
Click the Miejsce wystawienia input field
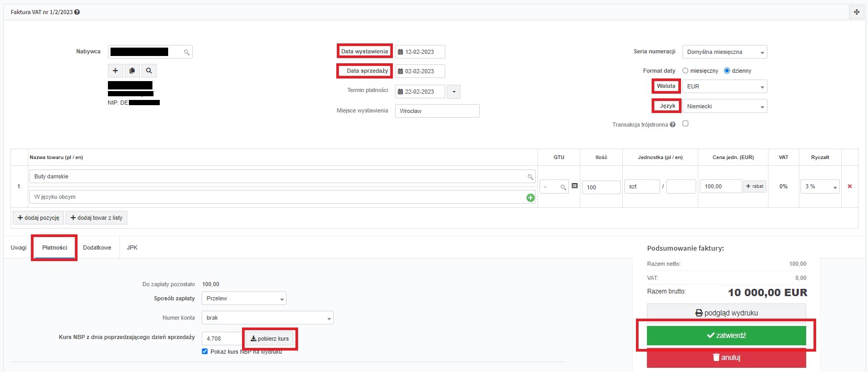point(437,111)
